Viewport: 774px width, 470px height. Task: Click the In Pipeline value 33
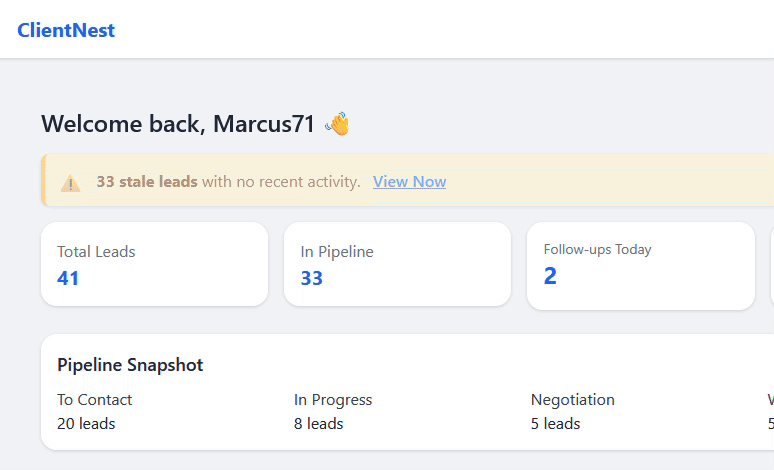click(x=311, y=278)
